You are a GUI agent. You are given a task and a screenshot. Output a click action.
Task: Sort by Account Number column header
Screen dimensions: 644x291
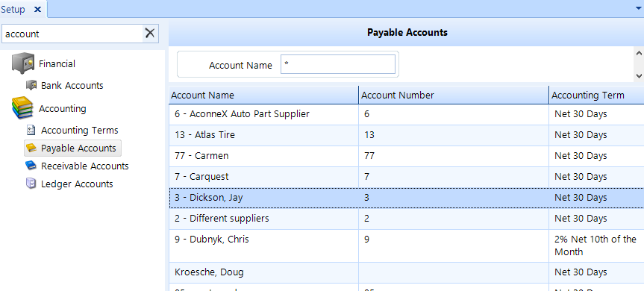[454, 96]
